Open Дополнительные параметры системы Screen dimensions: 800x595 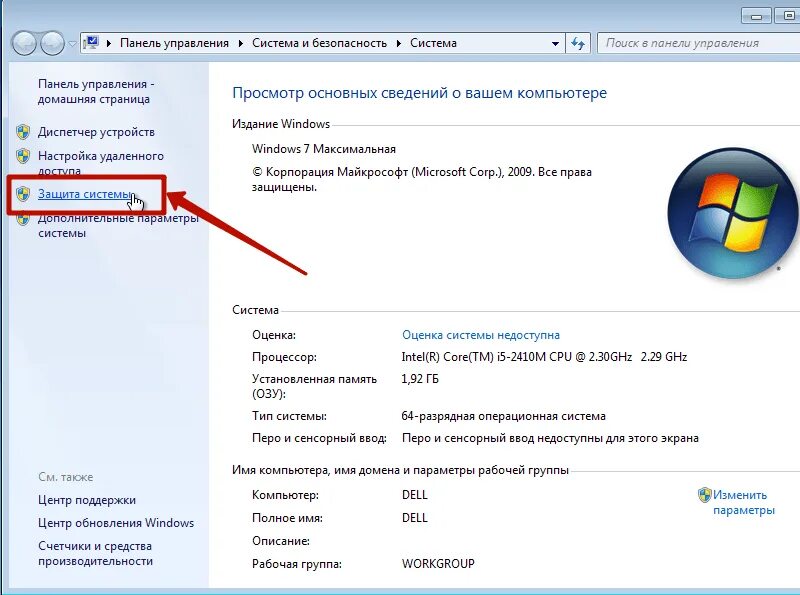(118, 226)
